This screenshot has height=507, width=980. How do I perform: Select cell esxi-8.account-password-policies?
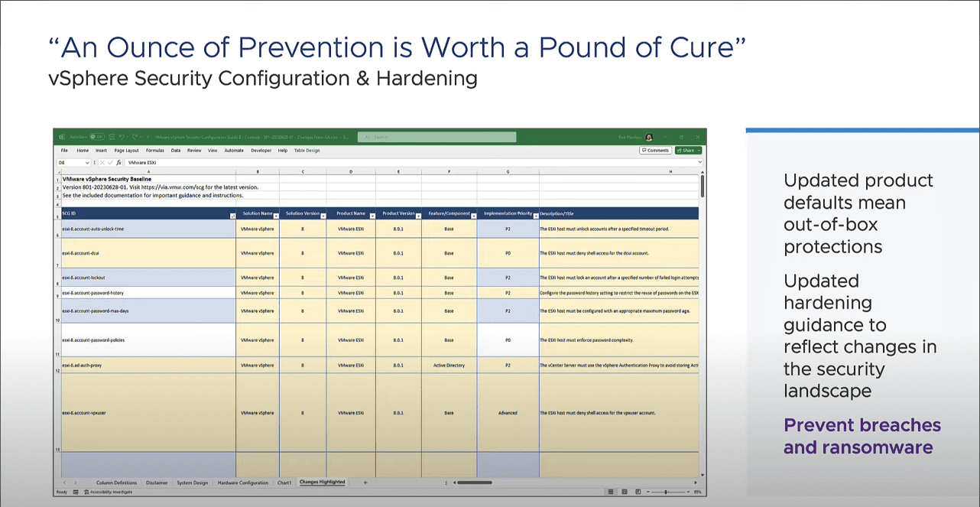click(x=148, y=340)
